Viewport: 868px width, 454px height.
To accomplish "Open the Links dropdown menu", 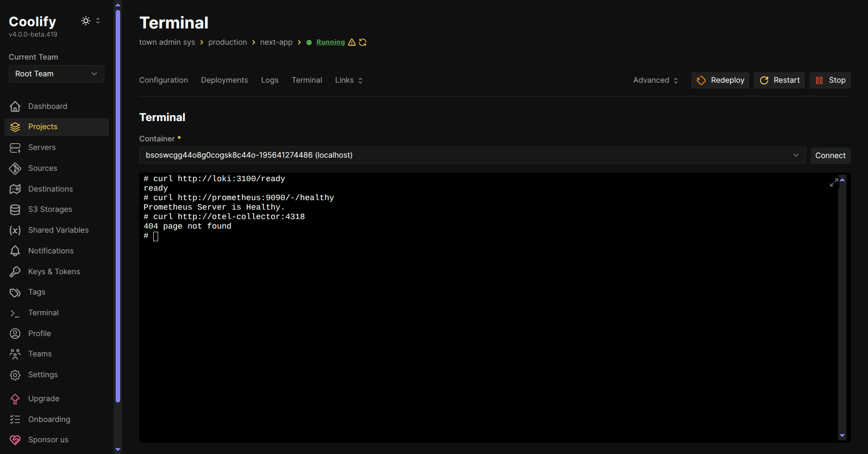I will (348, 80).
